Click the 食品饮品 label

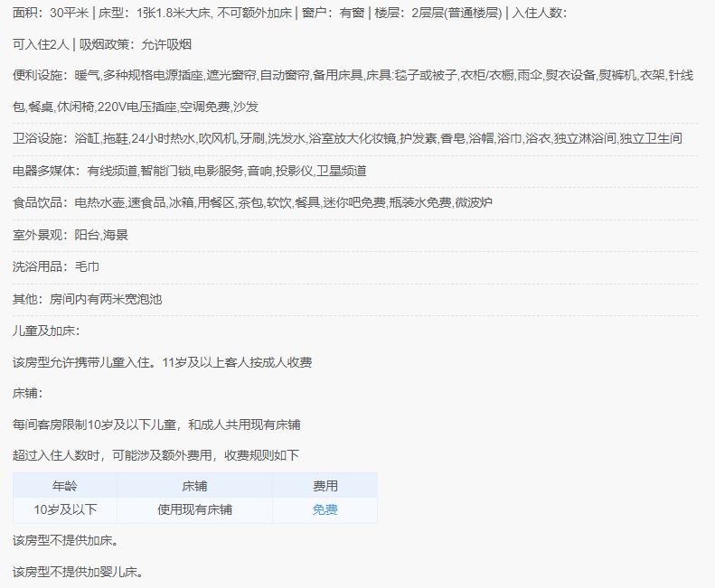[37, 202]
